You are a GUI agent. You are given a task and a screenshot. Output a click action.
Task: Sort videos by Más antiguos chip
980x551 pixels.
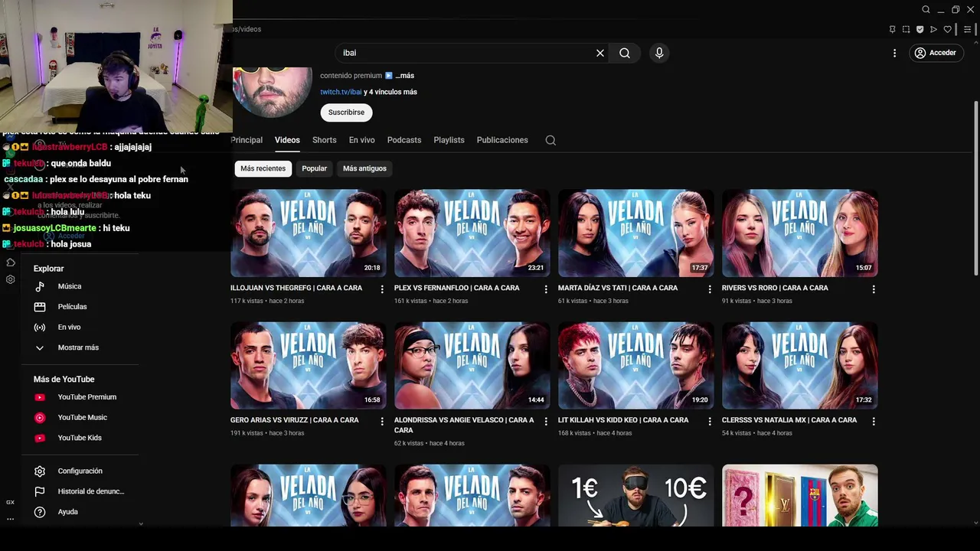[x=364, y=168]
